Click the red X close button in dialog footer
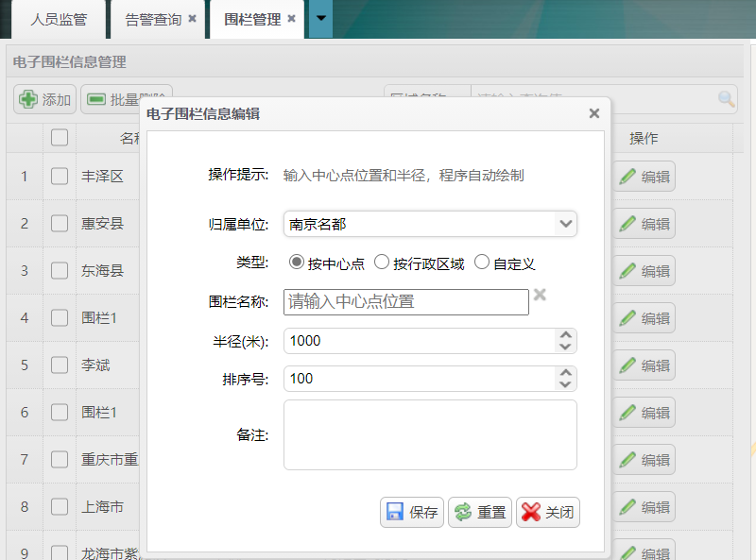This screenshot has width=756, height=560. (547, 513)
